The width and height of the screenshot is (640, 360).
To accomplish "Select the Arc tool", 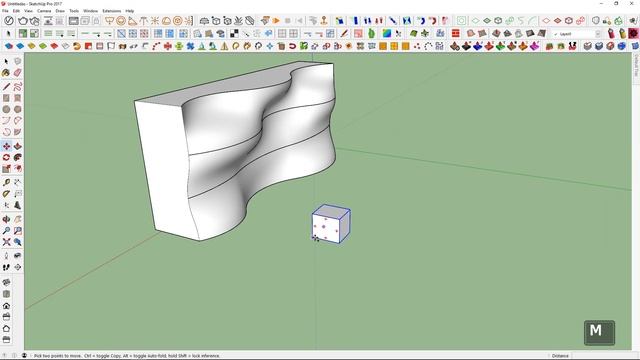I will (x=6, y=120).
